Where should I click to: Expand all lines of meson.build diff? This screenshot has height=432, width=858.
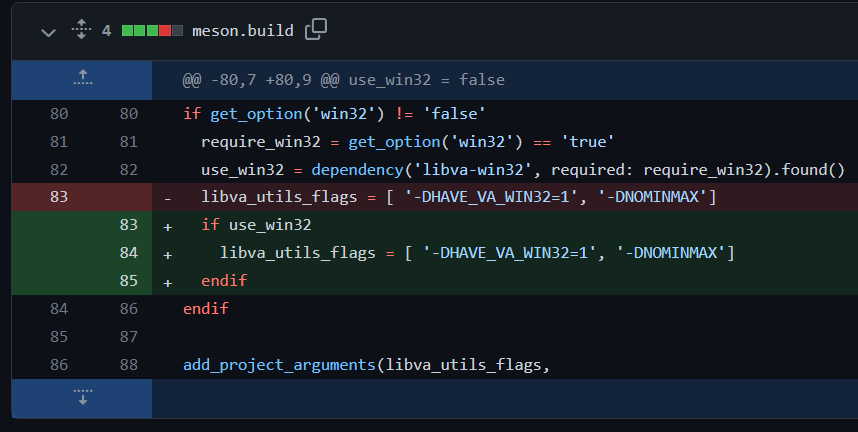81,30
